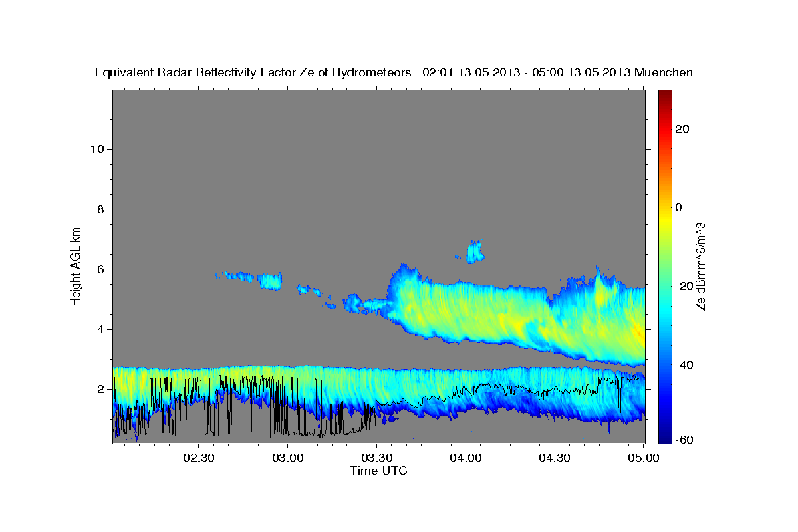Click the dark blue bottom of the colorbar
Viewport: 798px width, 532px height.
(664, 436)
